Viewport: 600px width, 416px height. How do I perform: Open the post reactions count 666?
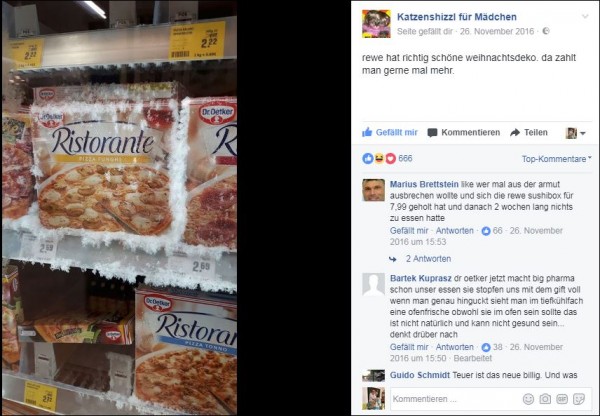point(387,158)
